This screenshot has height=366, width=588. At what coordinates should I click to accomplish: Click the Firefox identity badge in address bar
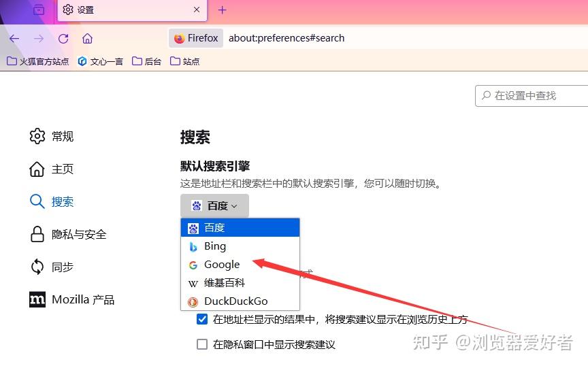click(196, 38)
